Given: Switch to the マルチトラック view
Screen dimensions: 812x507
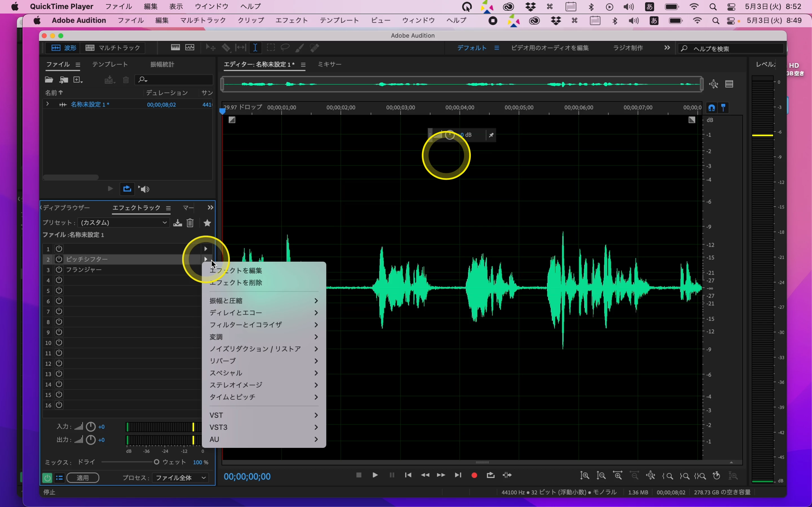Looking at the screenshot, I should tap(113, 48).
